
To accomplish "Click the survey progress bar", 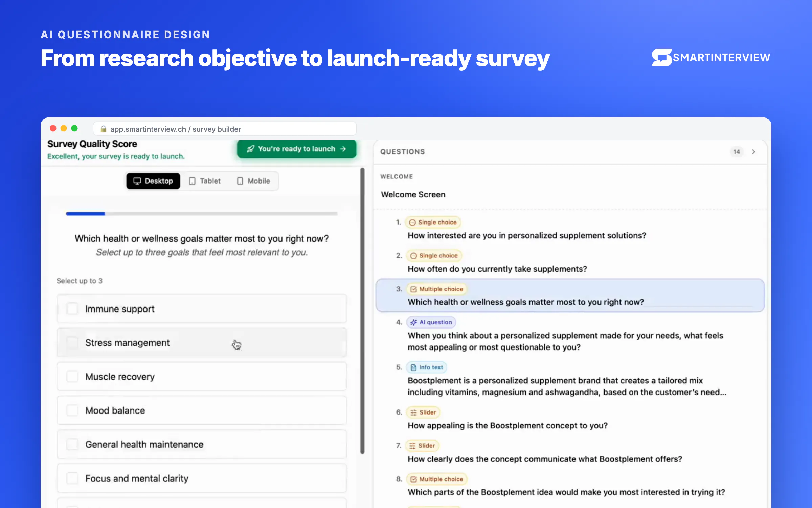I will coord(202,214).
